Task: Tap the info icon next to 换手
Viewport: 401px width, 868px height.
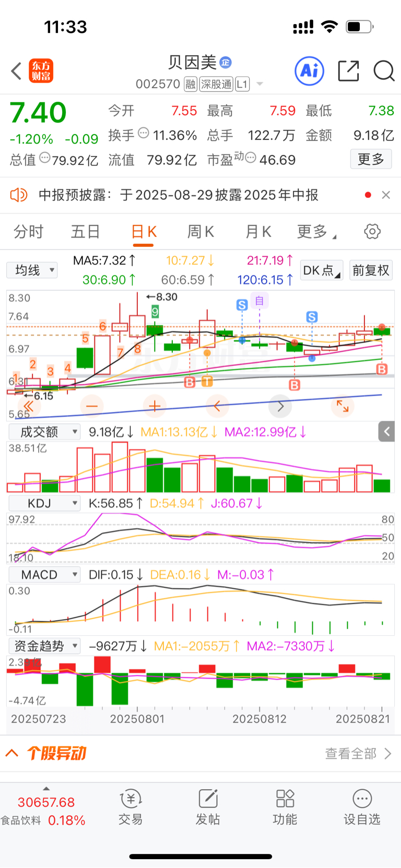Action: [144, 134]
